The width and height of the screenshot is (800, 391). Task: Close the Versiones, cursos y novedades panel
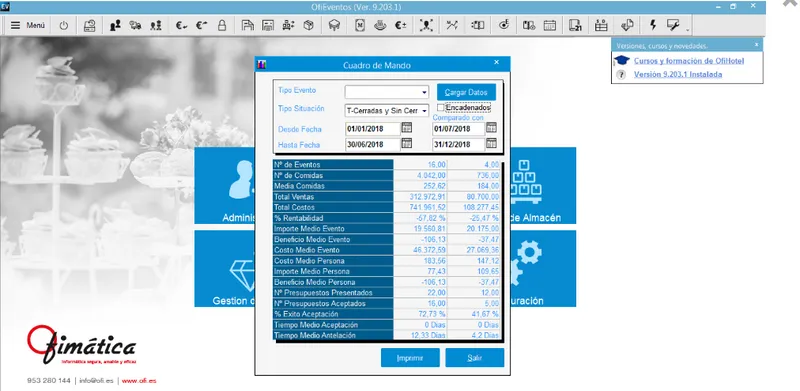tap(756, 45)
